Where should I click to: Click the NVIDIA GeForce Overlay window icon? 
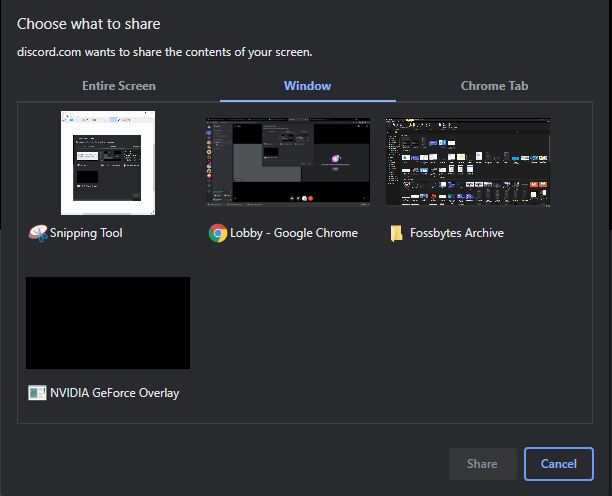point(37,393)
